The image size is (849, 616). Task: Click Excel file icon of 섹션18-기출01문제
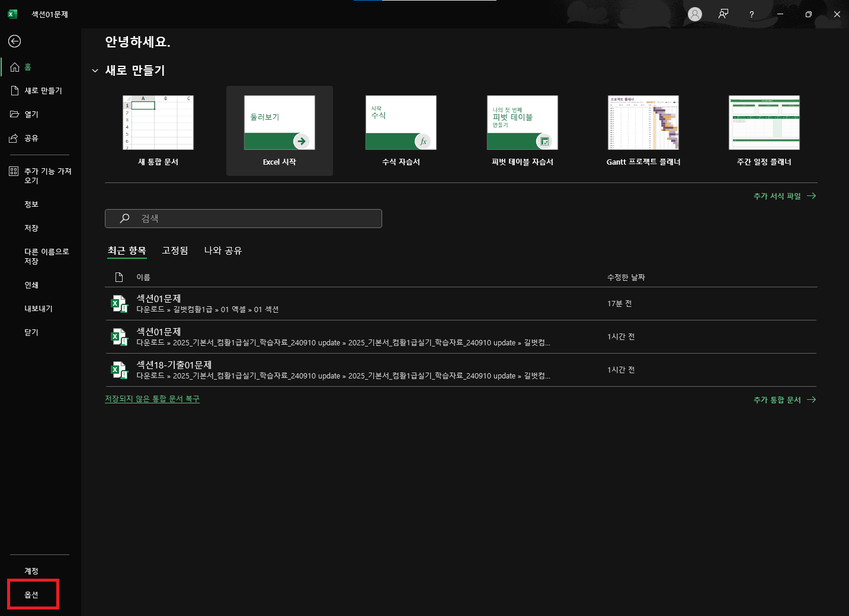click(120, 370)
